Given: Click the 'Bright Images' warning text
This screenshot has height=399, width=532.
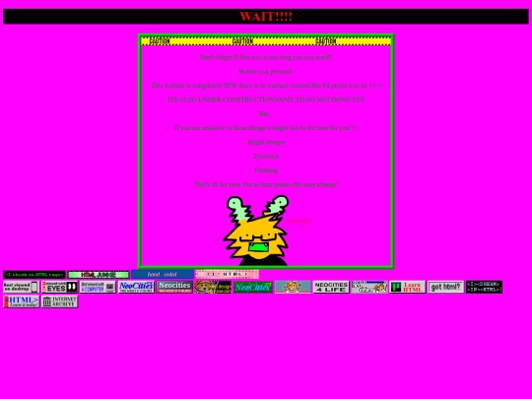Looking at the screenshot, I should [266, 142].
